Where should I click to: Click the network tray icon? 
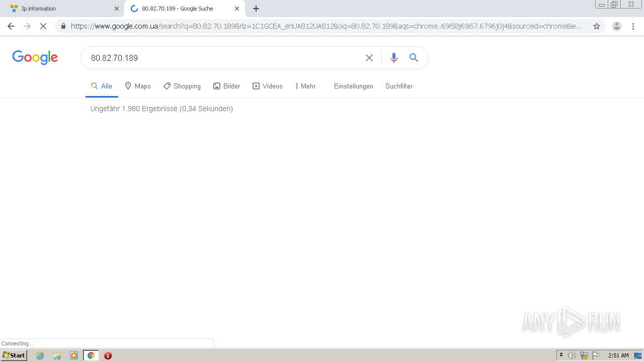584,355
